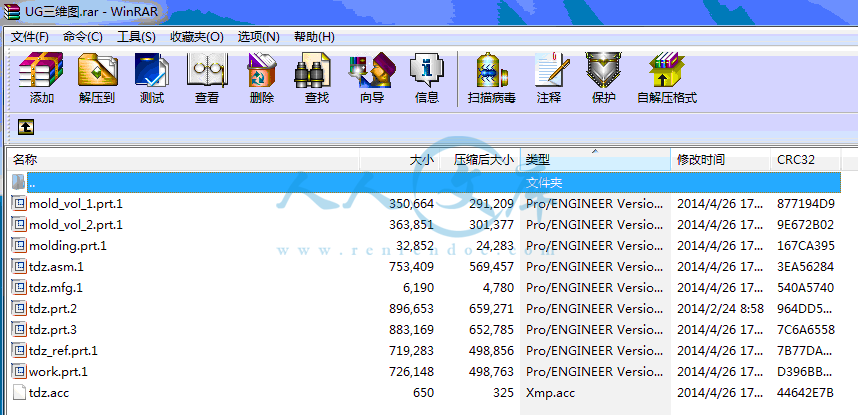Click icon of mold_vol_1.prt.1 file
The image size is (858, 415).
(19, 204)
